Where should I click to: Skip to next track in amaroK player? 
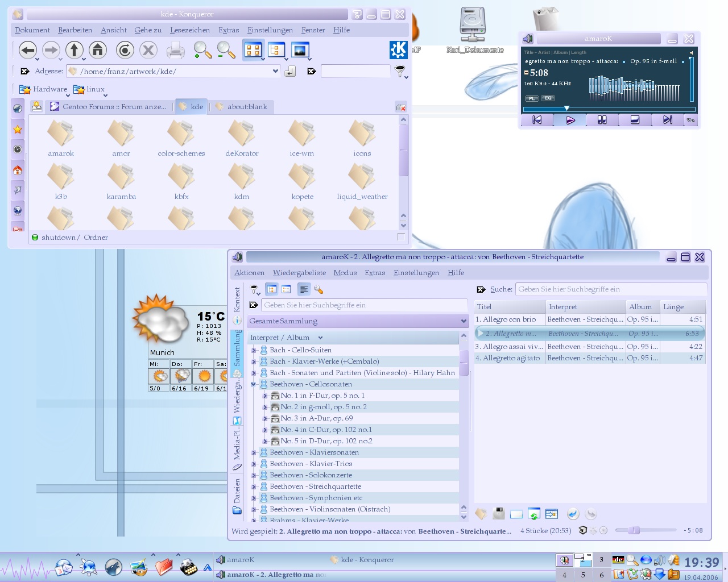(x=667, y=120)
